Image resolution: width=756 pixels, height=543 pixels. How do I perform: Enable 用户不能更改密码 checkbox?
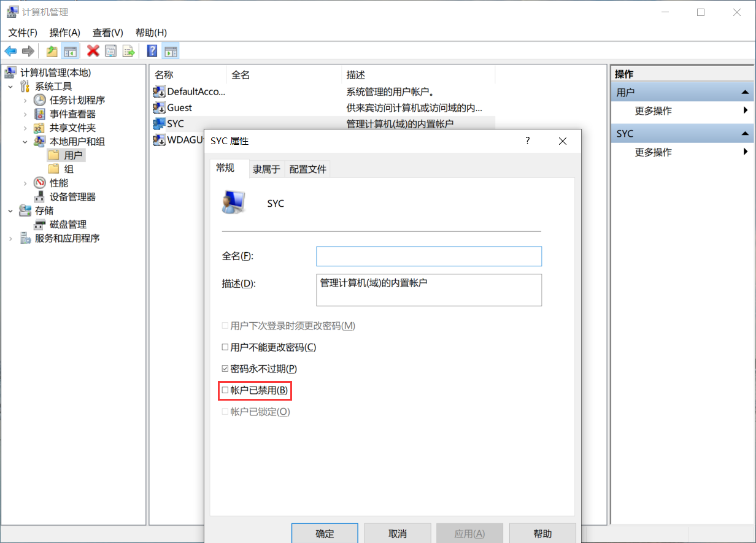tap(225, 347)
